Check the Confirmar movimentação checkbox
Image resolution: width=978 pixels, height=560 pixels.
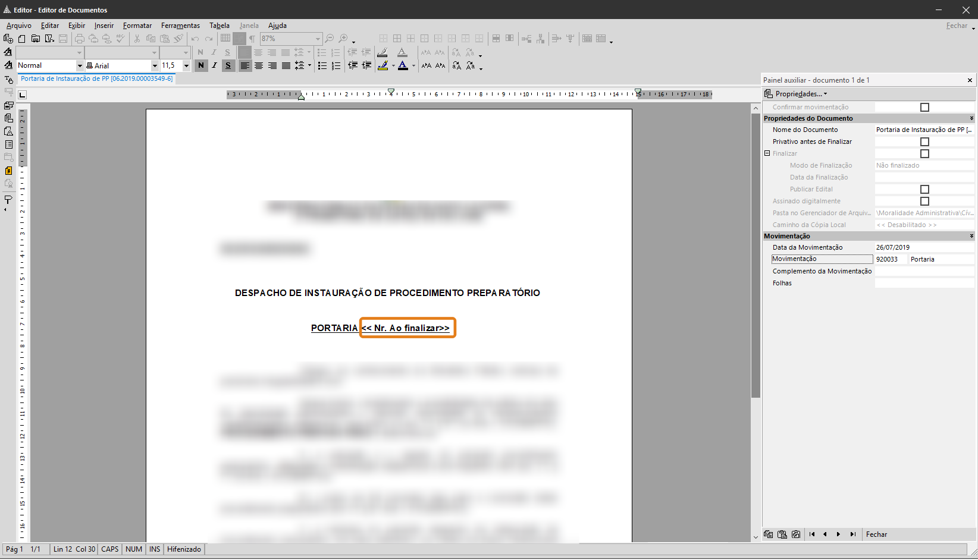tap(924, 108)
